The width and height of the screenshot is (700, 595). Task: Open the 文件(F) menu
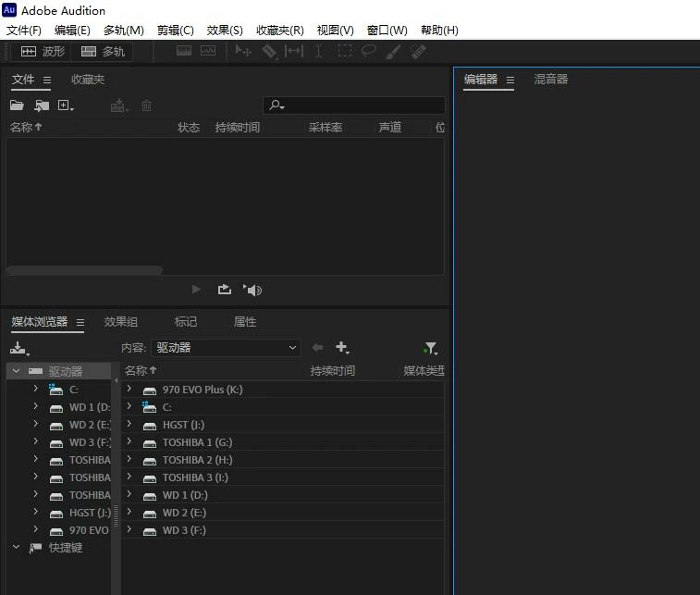tap(24, 31)
